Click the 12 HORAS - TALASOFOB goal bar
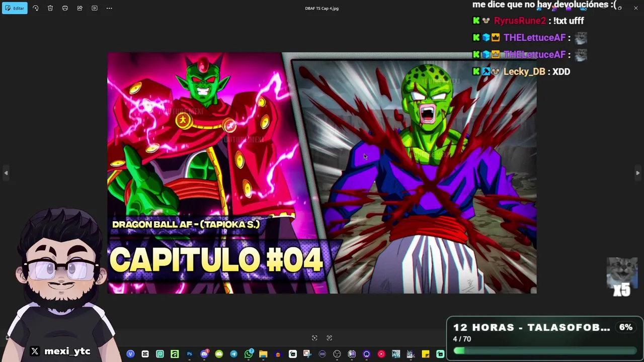Image resolution: width=644 pixels, height=362 pixels. (x=544, y=338)
